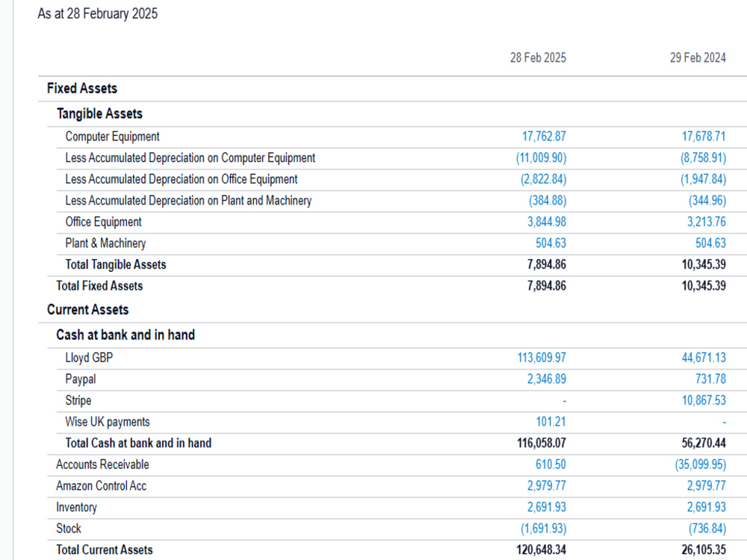Select the Lloyd GBP row label
Screen dimensions: 747x560
click(89, 358)
